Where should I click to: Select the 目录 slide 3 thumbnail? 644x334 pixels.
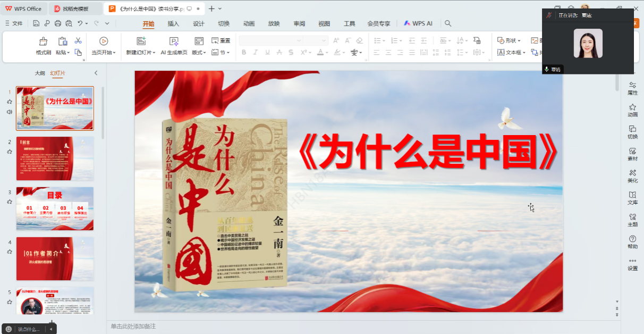[55, 208]
